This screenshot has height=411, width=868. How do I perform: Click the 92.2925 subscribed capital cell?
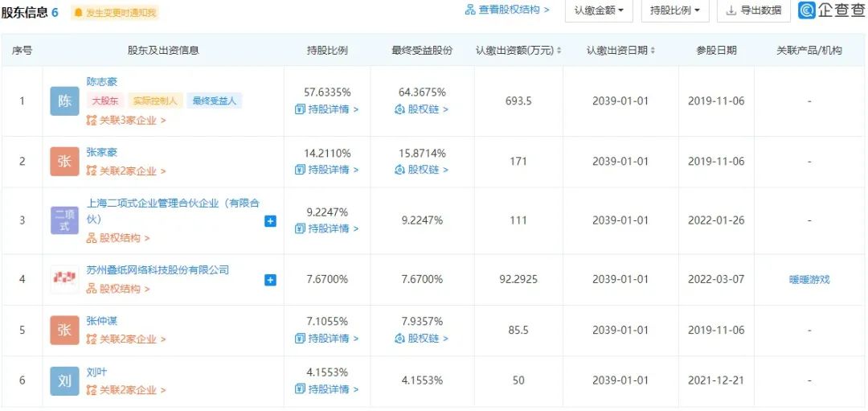pyautogui.click(x=518, y=280)
